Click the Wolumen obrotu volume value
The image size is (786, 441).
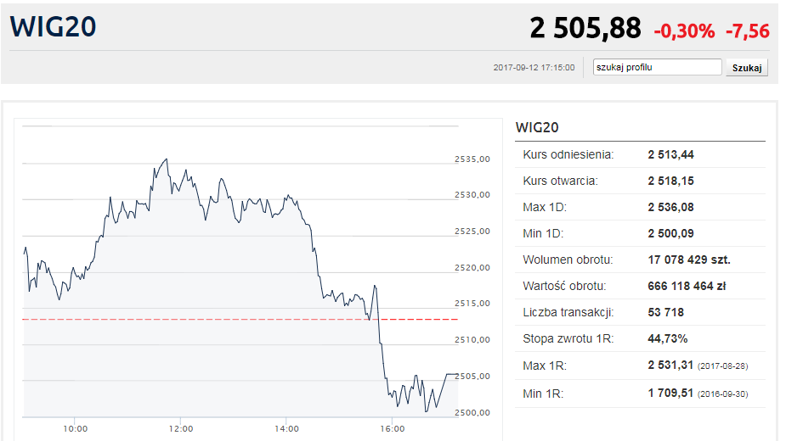pyautogui.click(x=688, y=259)
